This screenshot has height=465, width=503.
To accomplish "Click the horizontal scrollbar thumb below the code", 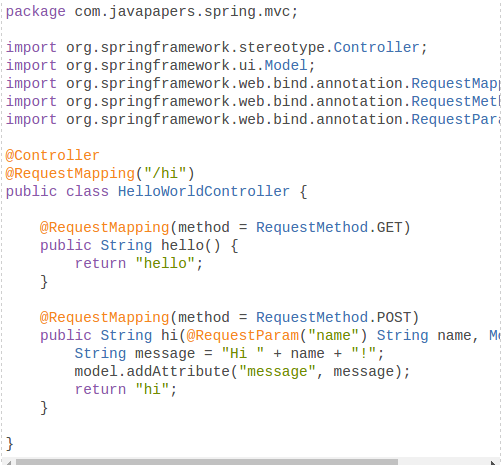I will 207,462.
